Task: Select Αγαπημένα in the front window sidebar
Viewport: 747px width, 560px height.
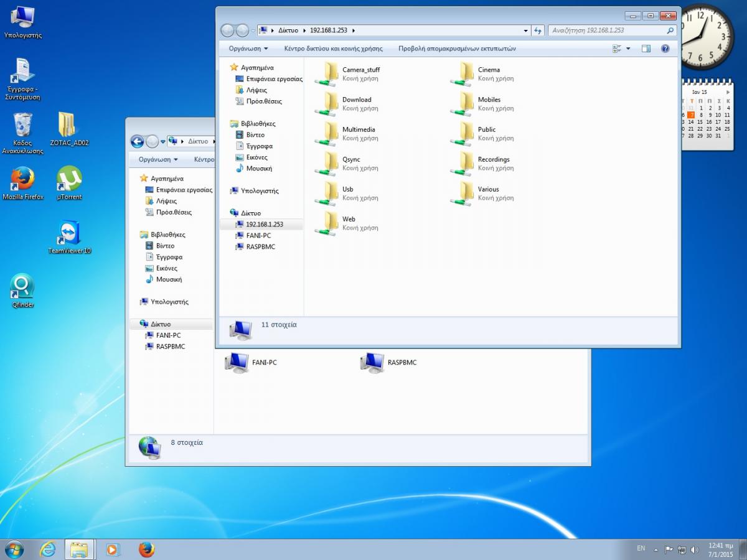Action: pyautogui.click(x=251, y=67)
